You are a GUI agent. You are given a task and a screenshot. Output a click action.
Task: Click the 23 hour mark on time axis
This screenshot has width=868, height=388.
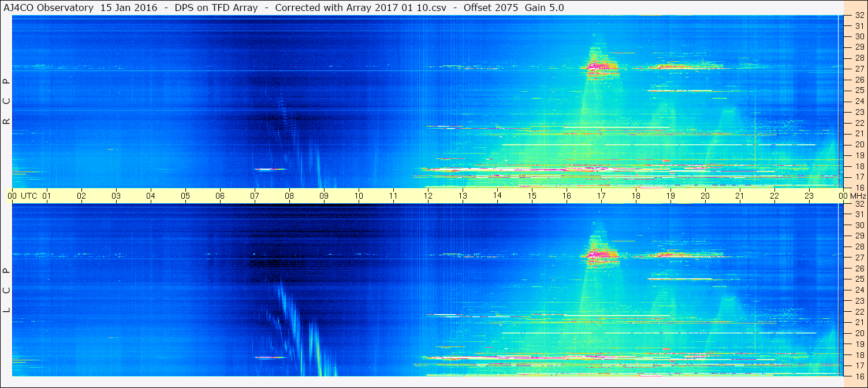pyautogui.click(x=809, y=196)
